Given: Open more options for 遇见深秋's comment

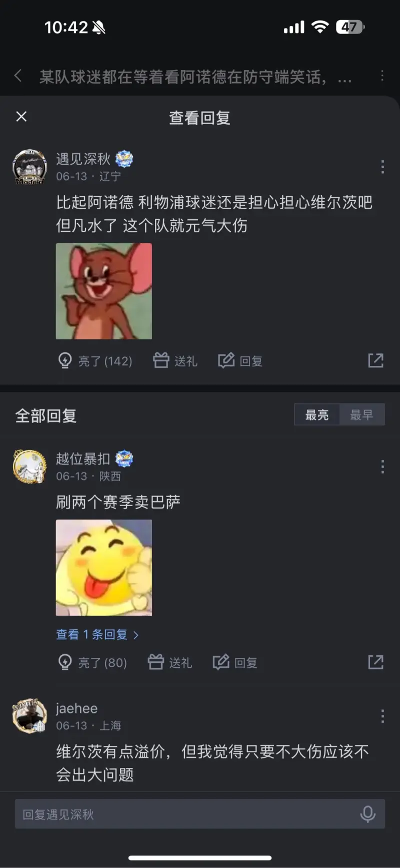Looking at the screenshot, I should 382,167.
